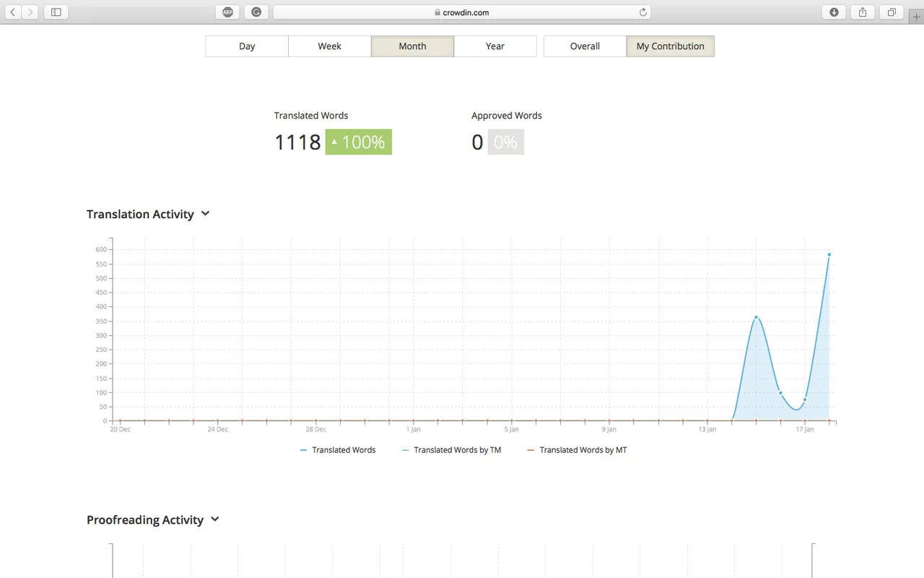Show the Safari sidebar

pos(56,12)
